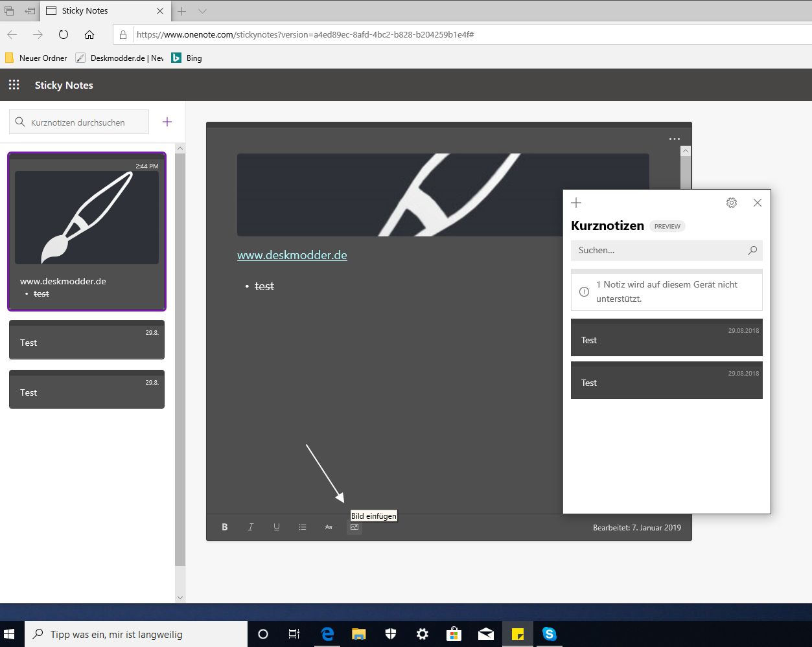
Task: Focus the Suchen field in Kurznotizen window
Action: click(x=667, y=250)
